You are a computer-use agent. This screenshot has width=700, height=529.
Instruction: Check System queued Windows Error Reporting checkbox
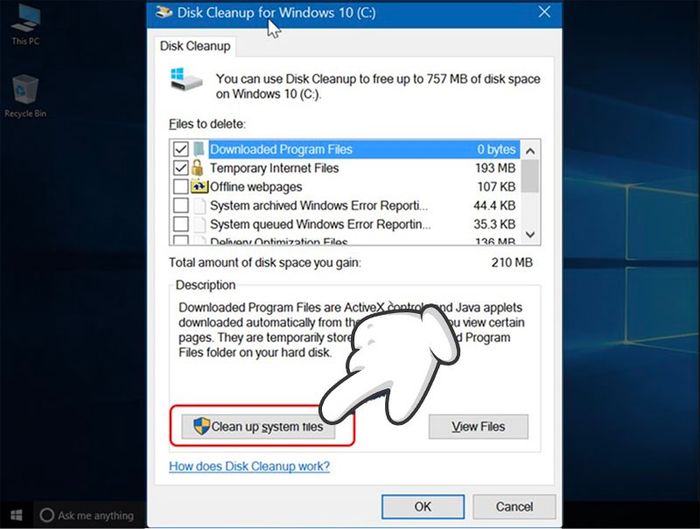click(x=181, y=224)
